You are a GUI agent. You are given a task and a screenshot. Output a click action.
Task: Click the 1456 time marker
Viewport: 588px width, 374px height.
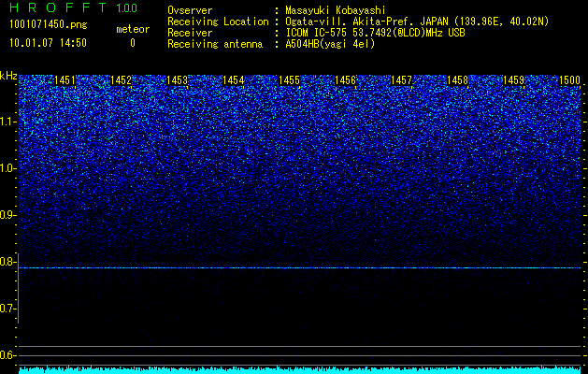tap(345, 80)
